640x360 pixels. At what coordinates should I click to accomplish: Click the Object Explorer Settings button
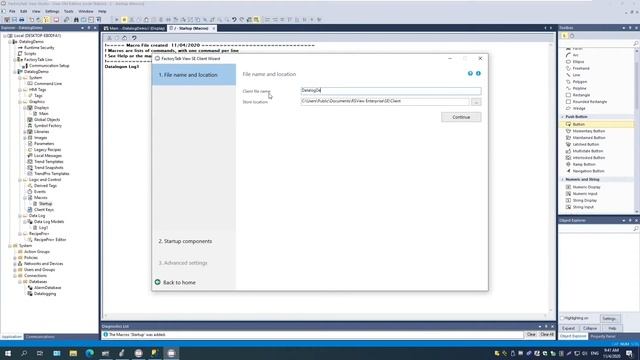coord(609,318)
